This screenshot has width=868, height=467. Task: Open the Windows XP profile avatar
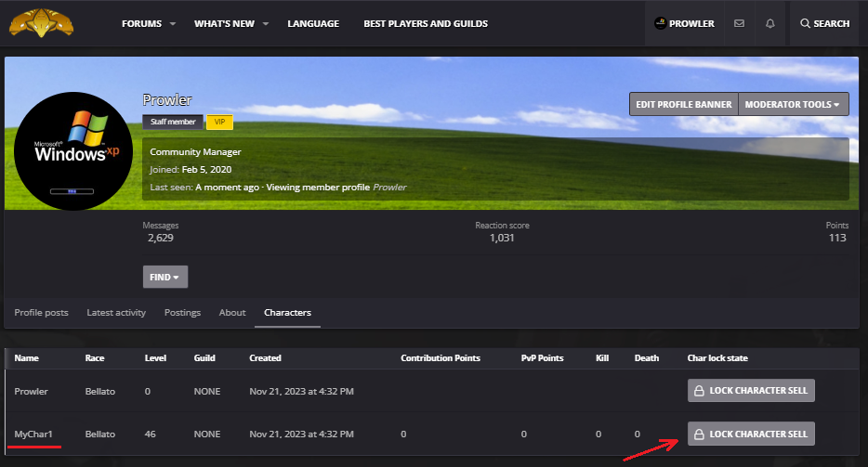73,151
